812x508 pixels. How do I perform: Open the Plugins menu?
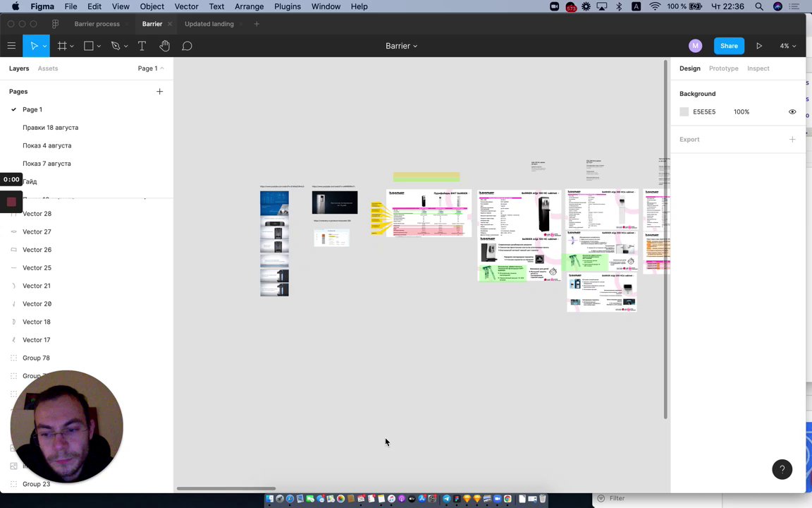coord(288,6)
